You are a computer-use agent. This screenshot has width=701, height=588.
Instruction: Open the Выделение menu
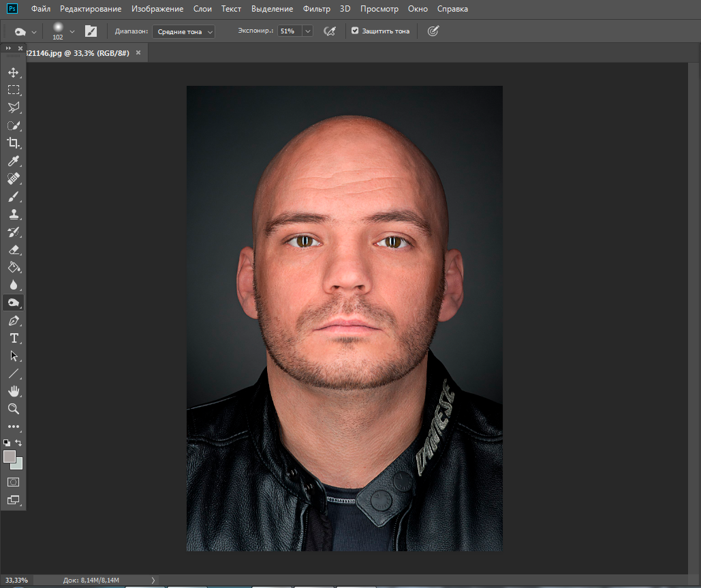[x=272, y=9]
